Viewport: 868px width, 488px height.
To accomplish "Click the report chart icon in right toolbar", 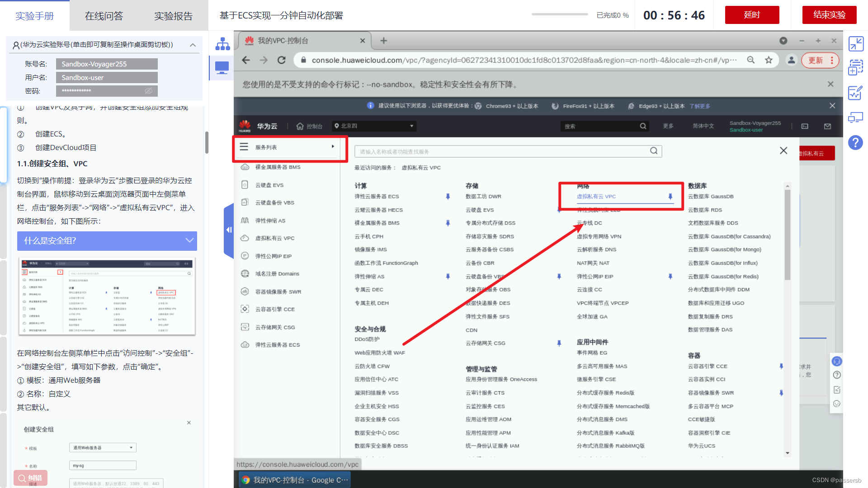I will [x=855, y=93].
